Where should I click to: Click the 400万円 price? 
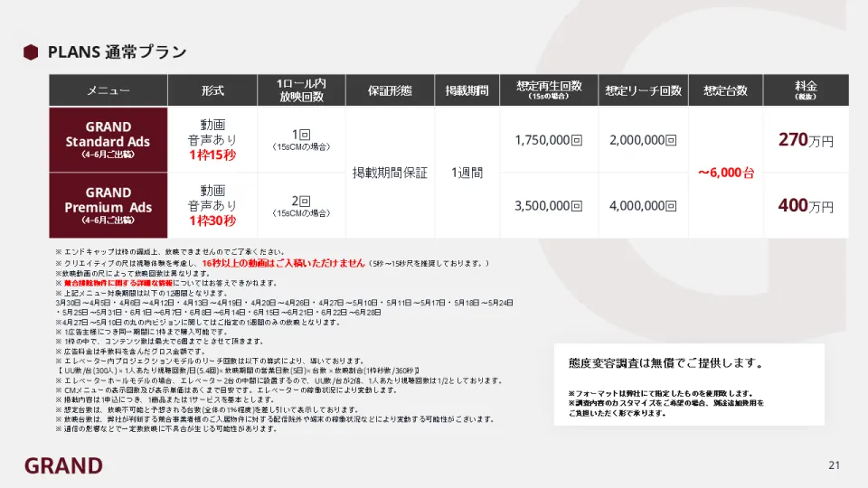805,205
